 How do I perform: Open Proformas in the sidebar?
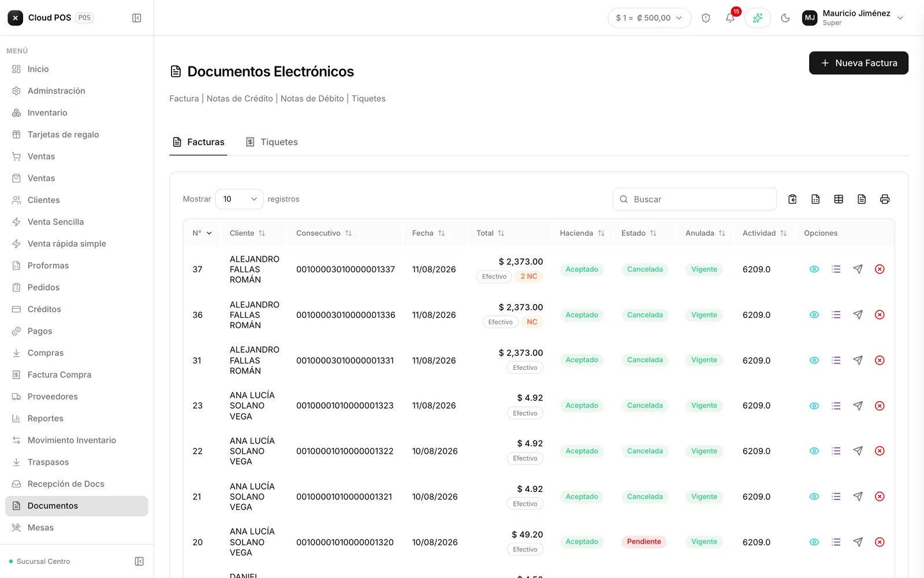(77, 266)
